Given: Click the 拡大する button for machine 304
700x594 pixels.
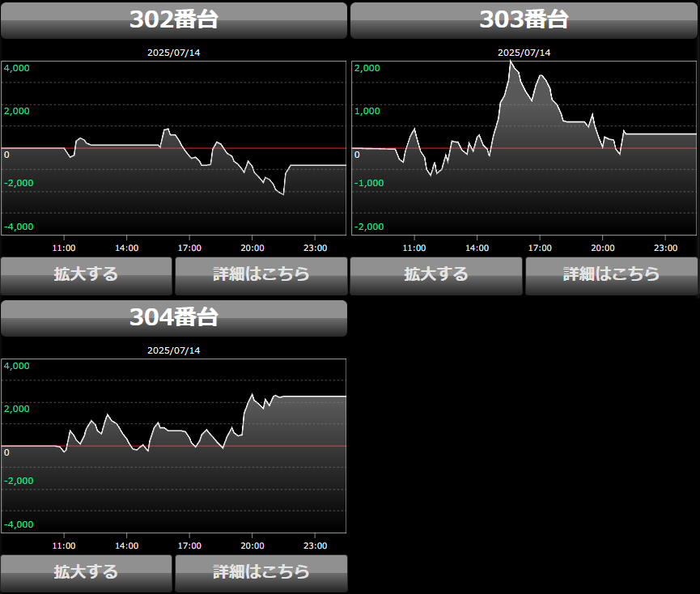Looking at the screenshot, I should tap(86, 574).
